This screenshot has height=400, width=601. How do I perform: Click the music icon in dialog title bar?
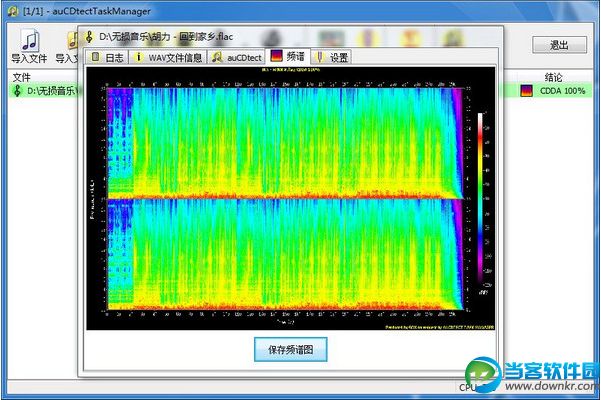89,36
